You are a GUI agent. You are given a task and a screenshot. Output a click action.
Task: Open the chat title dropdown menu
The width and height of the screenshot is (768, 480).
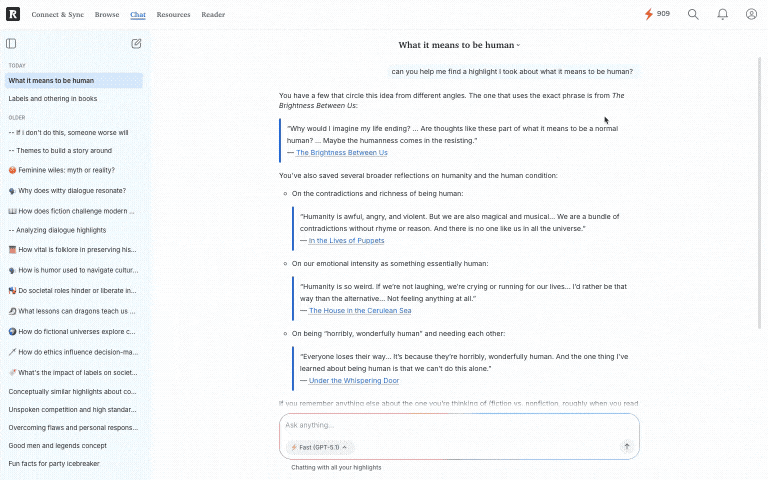pyautogui.click(x=459, y=45)
